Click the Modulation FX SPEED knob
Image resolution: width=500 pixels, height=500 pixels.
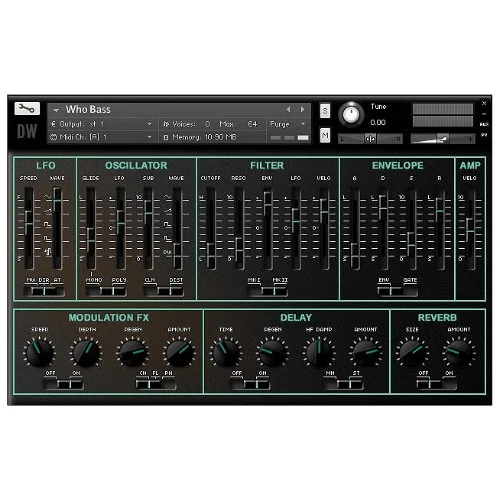39,352
